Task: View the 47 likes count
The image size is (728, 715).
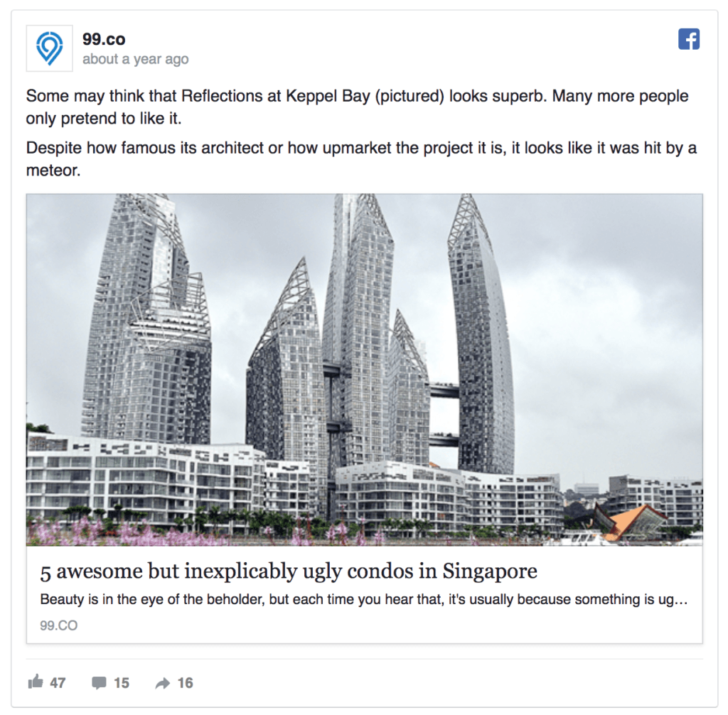Action: [x=58, y=683]
